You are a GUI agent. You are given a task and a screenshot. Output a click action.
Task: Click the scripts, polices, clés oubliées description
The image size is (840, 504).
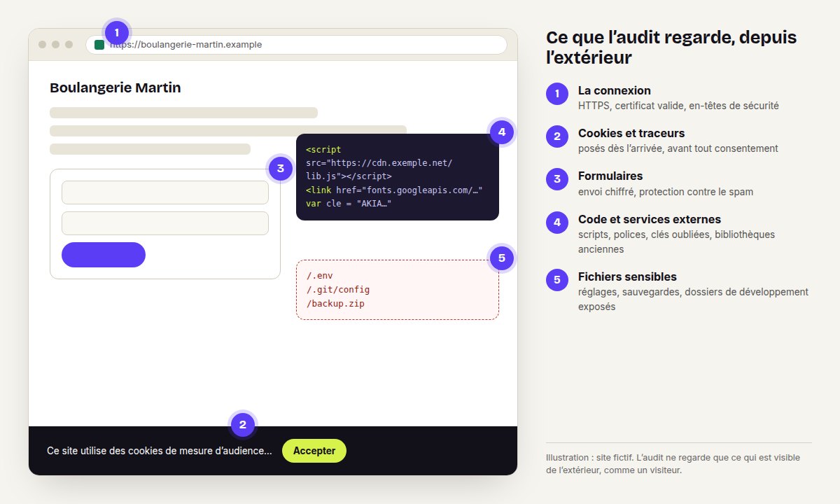coord(676,241)
